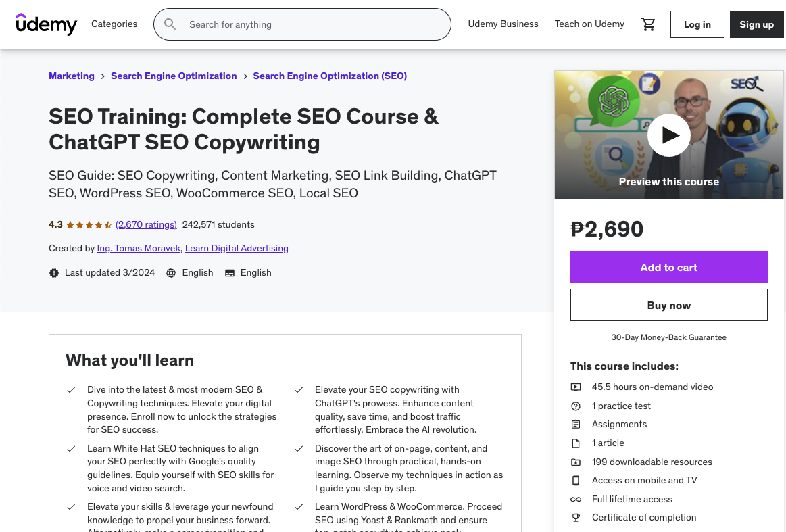Click the search magnifier icon
The height and width of the screenshot is (532, 786).
click(x=170, y=24)
